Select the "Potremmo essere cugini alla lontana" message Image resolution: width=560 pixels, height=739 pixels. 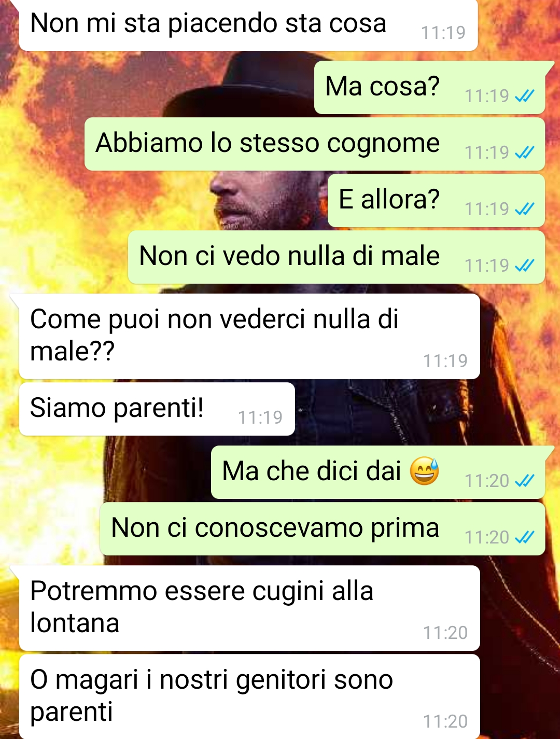(x=249, y=608)
